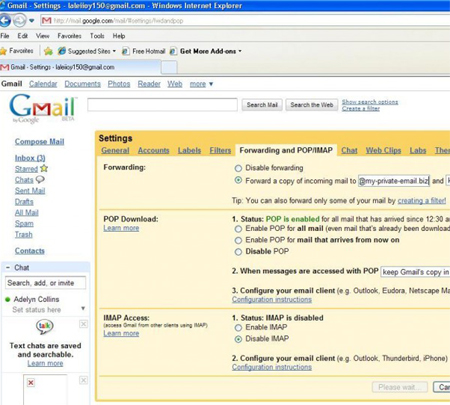Open the Edit menu

tap(22, 36)
